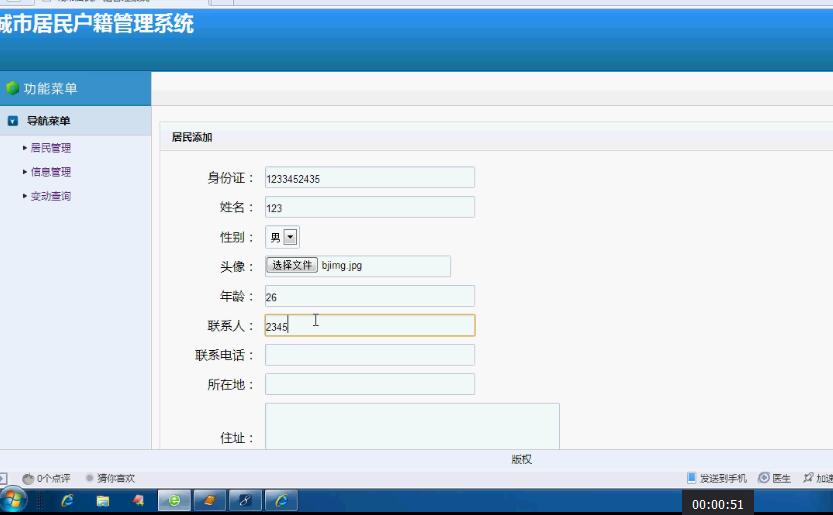Click the empty 所在地 location field
Screen dimensions: 833x515
[370, 384]
